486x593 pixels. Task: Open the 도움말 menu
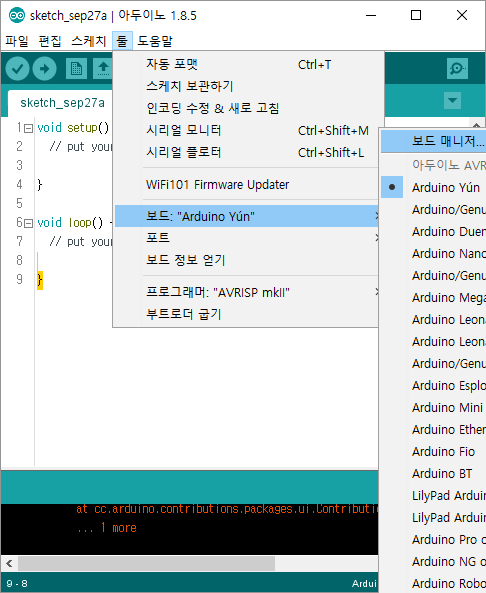pos(155,40)
